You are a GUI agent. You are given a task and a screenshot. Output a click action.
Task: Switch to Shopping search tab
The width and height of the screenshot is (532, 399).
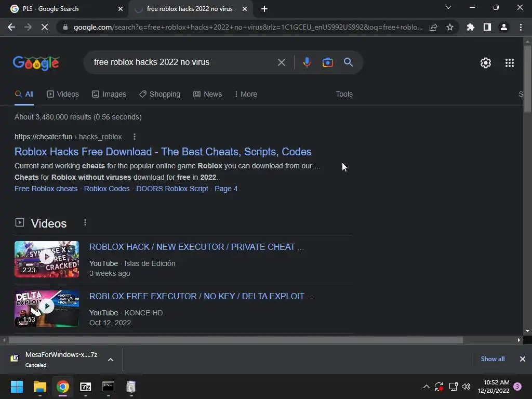(159, 95)
